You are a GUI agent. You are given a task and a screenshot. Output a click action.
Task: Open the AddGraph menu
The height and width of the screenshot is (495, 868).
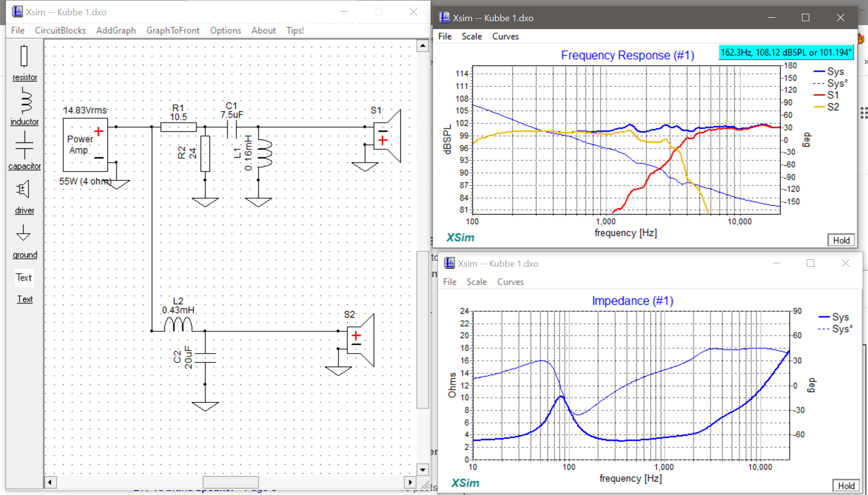[x=116, y=31]
